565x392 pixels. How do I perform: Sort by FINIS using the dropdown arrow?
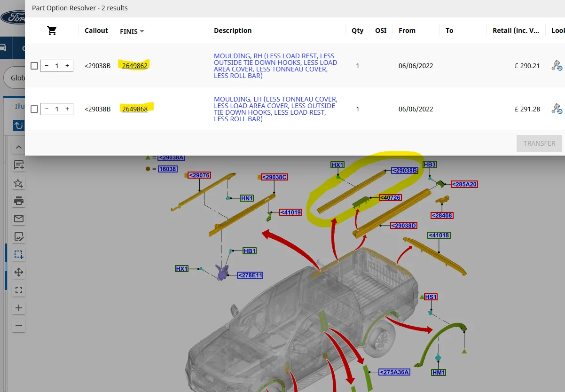click(x=142, y=31)
